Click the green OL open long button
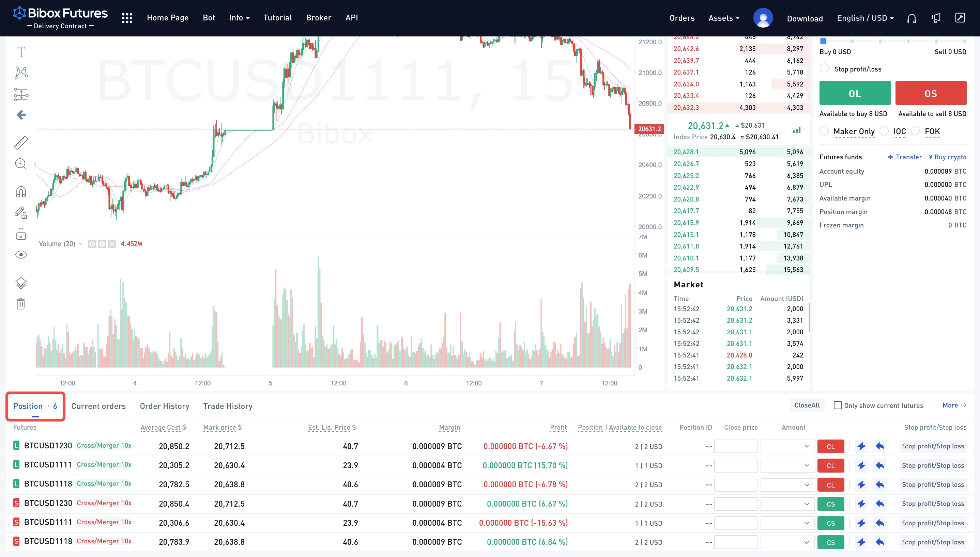This screenshot has width=980, height=557. click(855, 93)
